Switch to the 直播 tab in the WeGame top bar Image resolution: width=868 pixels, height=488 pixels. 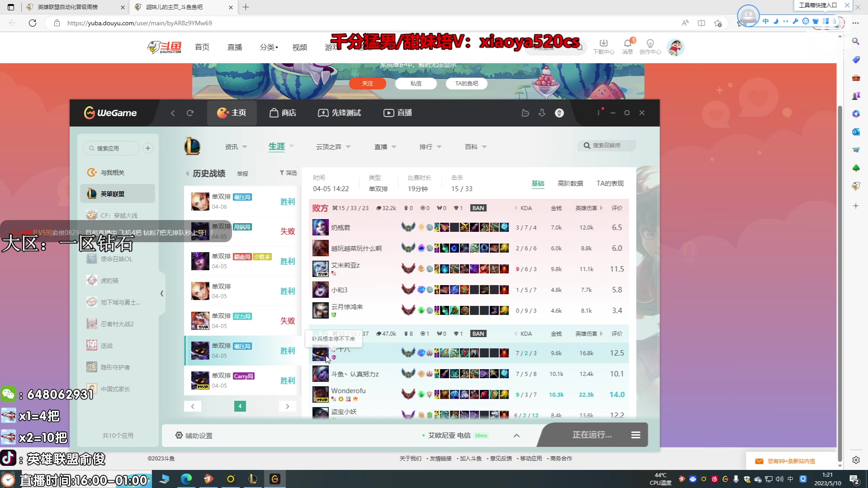point(398,113)
